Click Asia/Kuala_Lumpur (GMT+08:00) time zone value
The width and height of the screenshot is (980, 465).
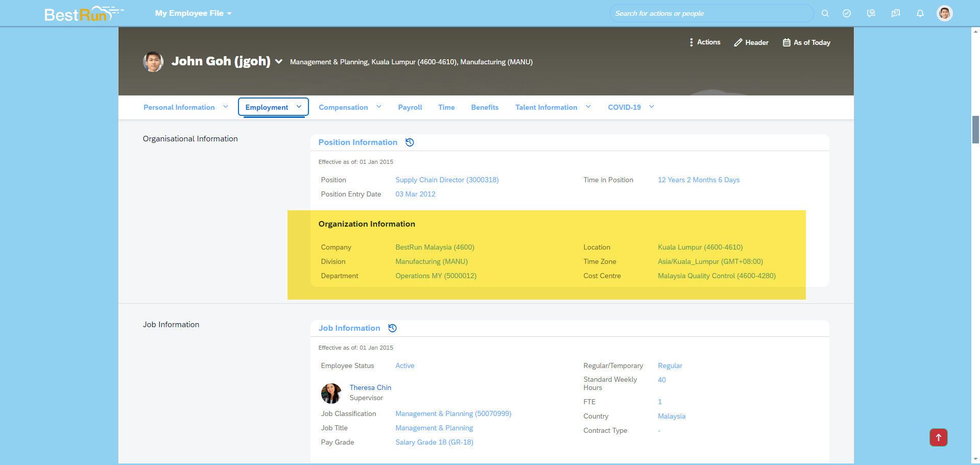pyautogui.click(x=710, y=261)
